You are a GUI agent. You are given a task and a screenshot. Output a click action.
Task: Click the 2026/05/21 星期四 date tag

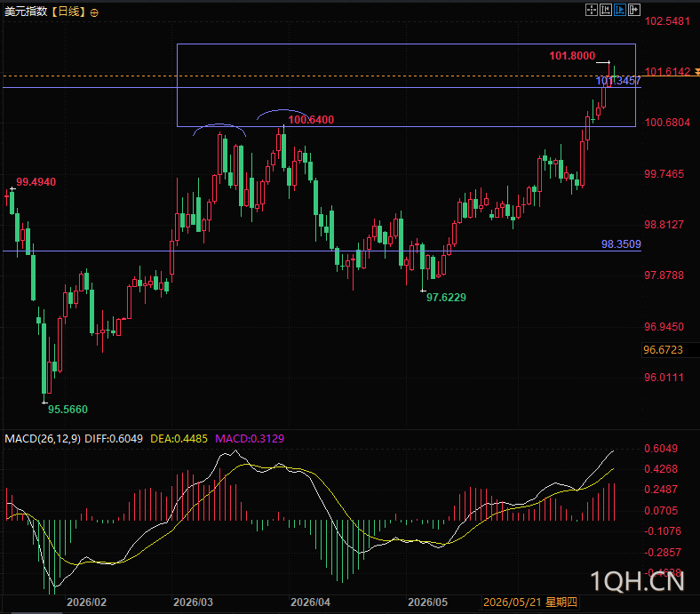click(x=530, y=602)
